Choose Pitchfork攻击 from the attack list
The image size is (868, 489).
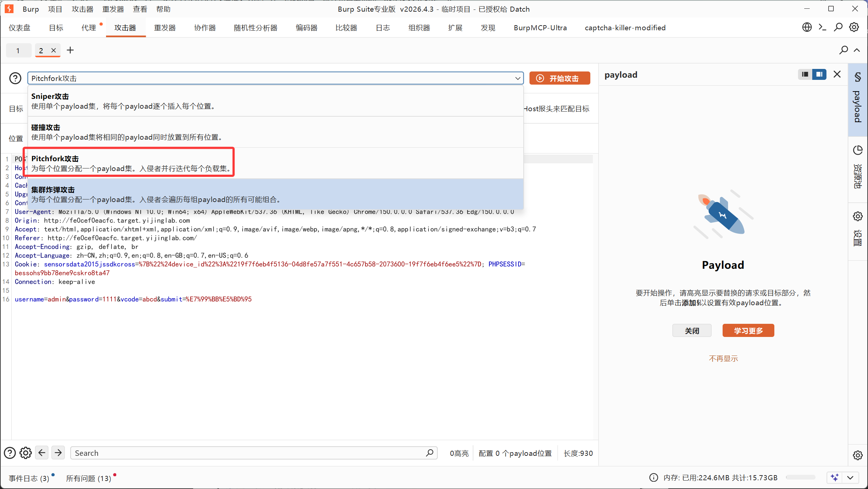275,163
